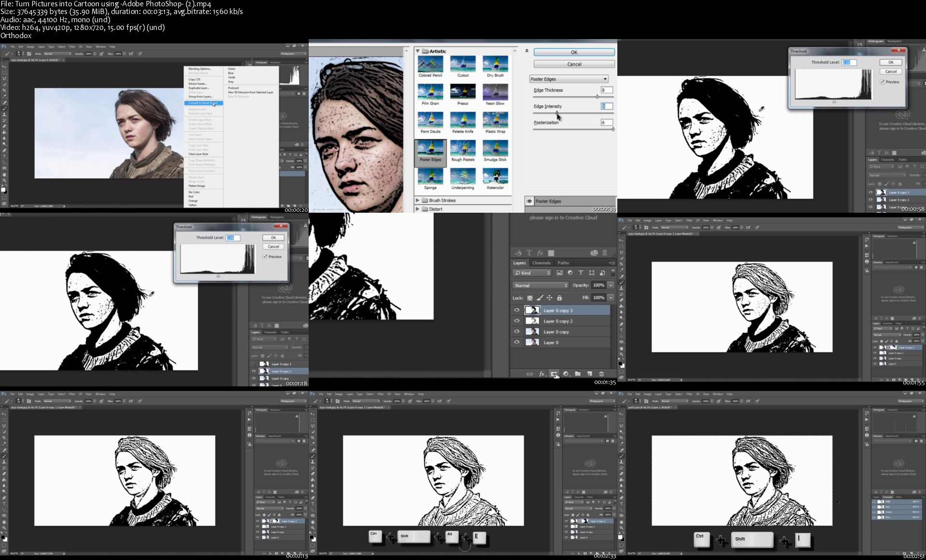
Task: Open Opacity 100% arrow in 00:01:35 frame
Action: (x=611, y=285)
